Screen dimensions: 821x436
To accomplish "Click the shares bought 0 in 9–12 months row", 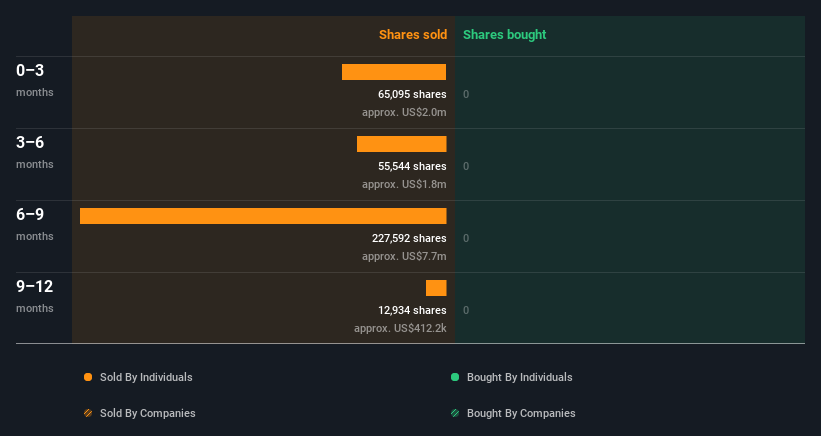I will point(466,310).
